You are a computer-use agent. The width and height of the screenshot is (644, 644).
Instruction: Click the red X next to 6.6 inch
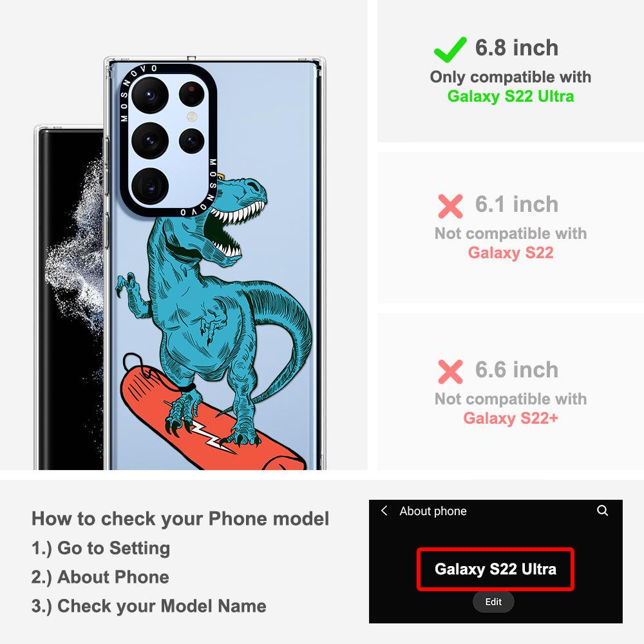click(450, 372)
